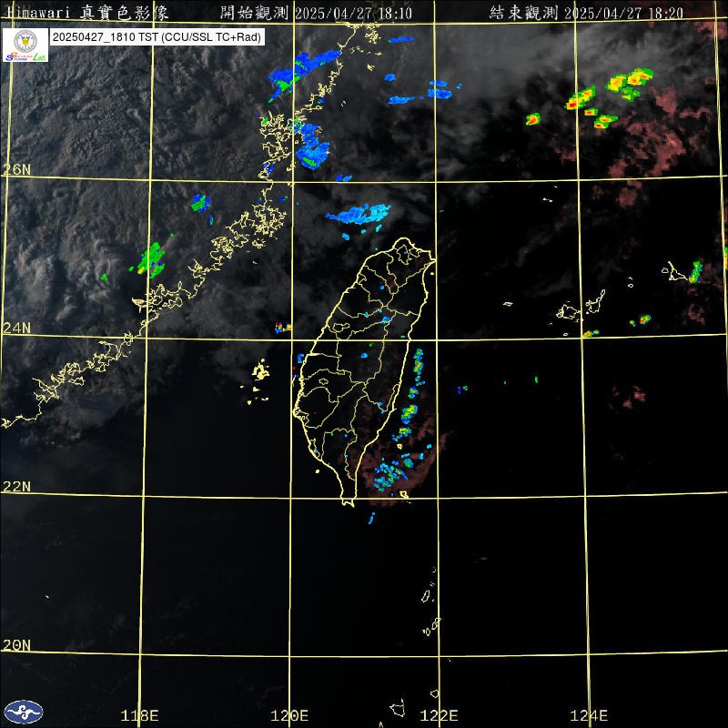The image size is (728, 728).
Task: Click the 22N latitude label
Action: click(x=16, y=487)
